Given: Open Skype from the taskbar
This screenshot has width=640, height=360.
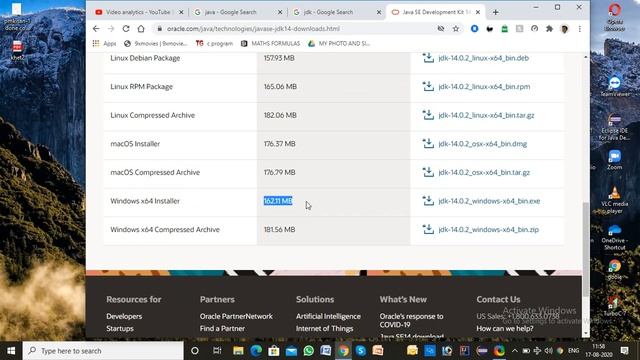Looking at the screenshot, I should (x=361, y=351).
